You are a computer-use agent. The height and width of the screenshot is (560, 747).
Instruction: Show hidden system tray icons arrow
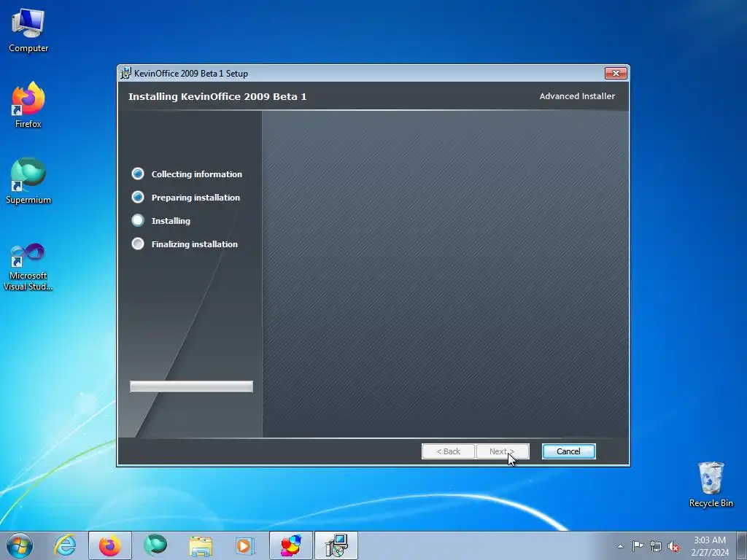click(x=620, y=546)
